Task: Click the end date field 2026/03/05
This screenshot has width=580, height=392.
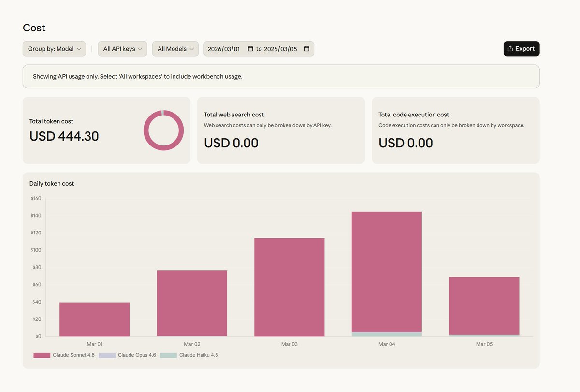Action: [280, 49]
